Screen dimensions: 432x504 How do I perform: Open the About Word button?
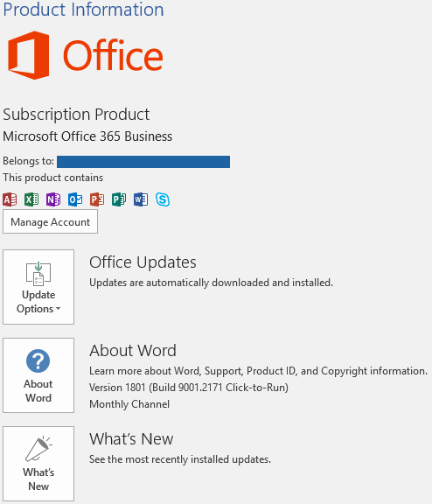pos(38,375)
